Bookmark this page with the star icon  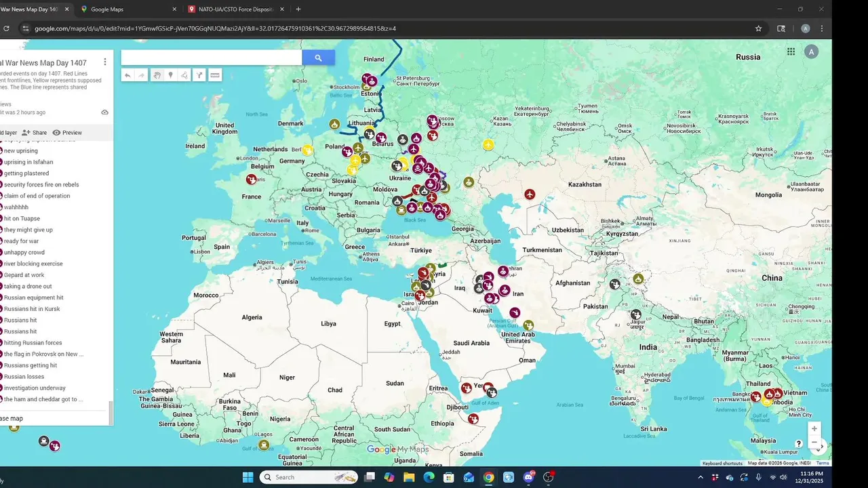[758, 28]
